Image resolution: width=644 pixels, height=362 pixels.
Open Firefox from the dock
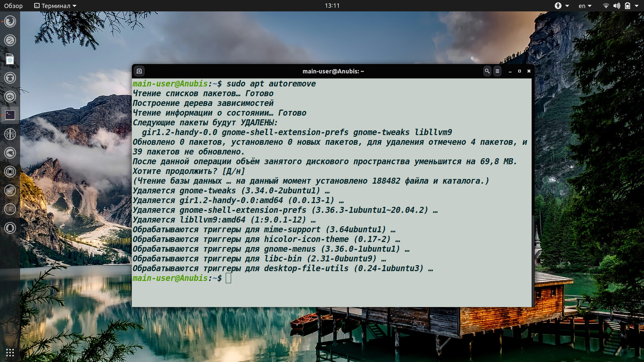coord(10,21)
